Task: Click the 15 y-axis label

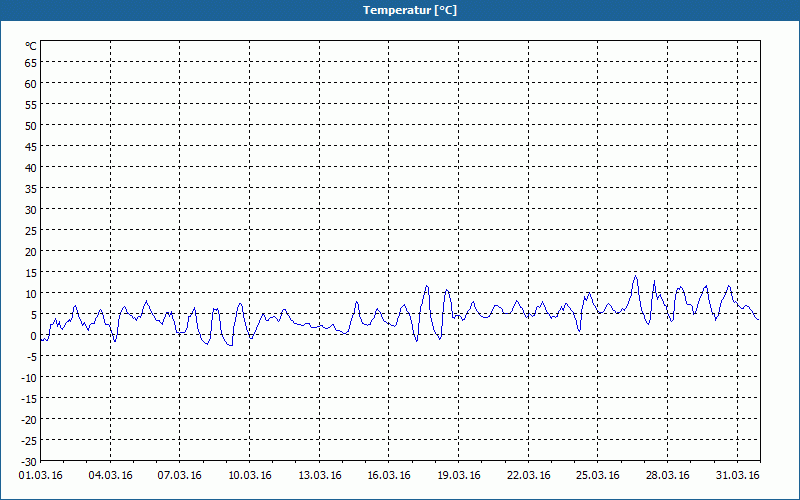Action: click(31, 273)
